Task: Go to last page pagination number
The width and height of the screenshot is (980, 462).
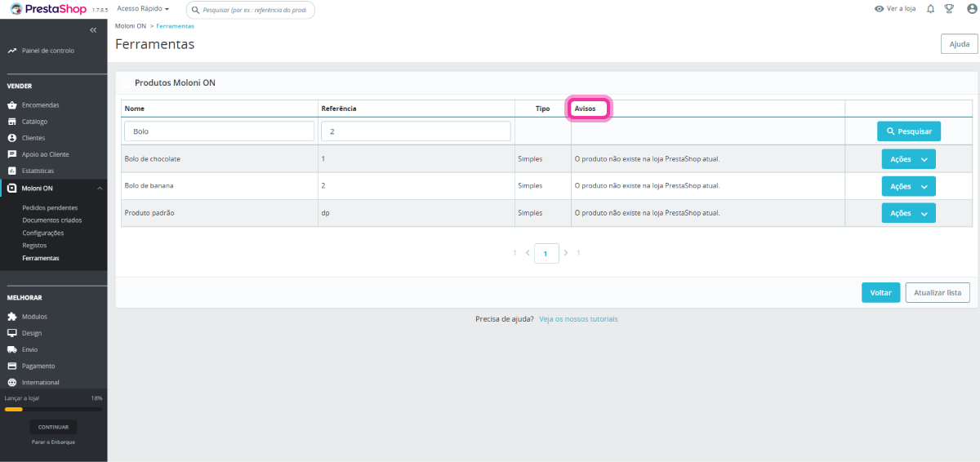Action: coord(578,253)
